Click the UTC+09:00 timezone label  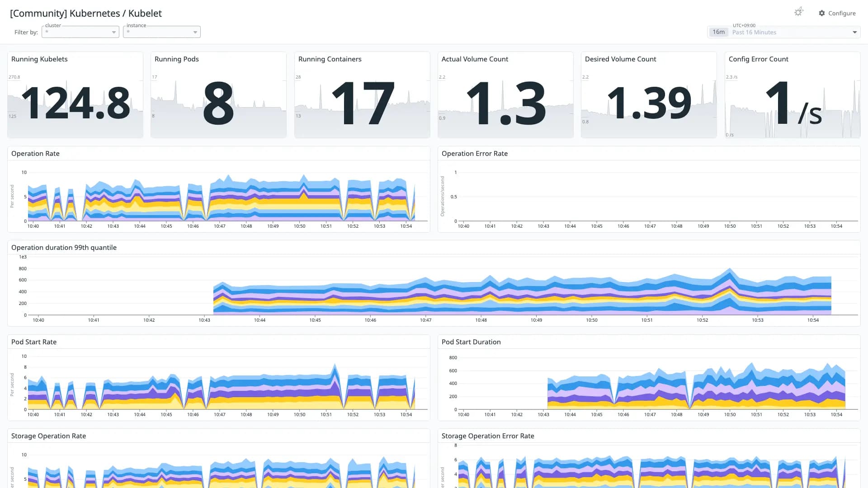tap(744, 25)
